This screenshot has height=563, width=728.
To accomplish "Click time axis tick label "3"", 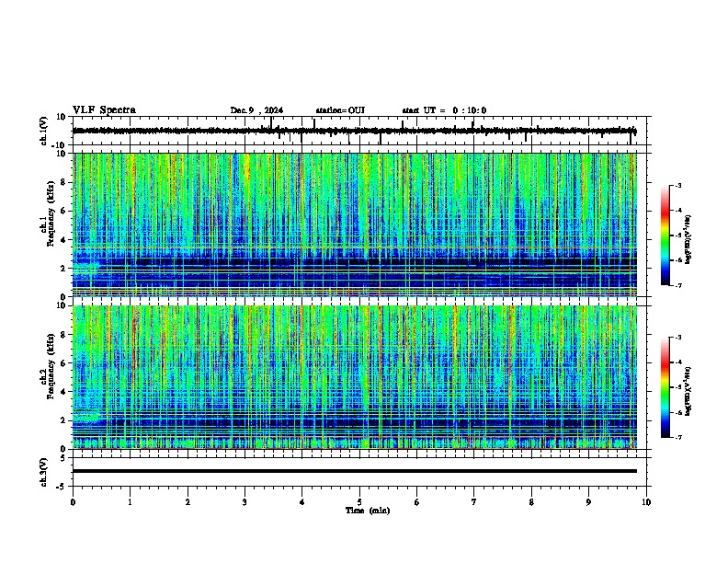I will 245,502.
